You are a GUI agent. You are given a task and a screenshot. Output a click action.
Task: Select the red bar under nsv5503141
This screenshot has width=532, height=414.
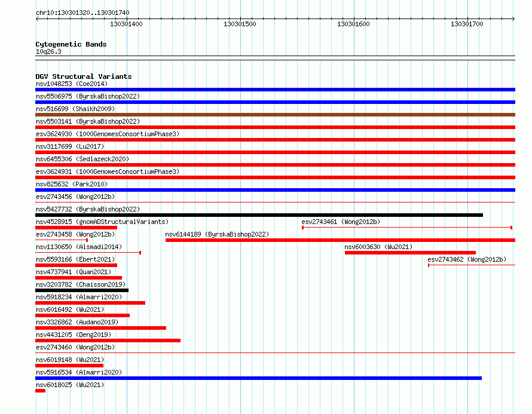pyautogui.click(x=275, y=127)
